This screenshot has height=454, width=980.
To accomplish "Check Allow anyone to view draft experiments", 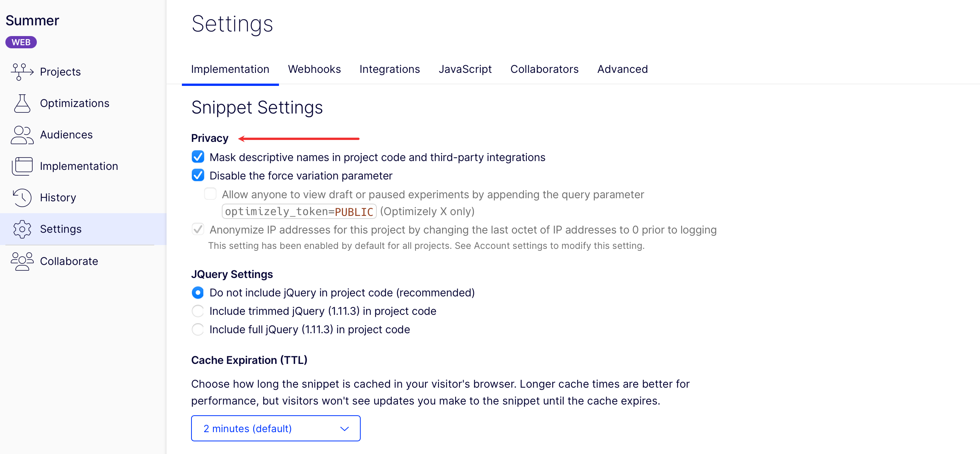I will 210,194.
